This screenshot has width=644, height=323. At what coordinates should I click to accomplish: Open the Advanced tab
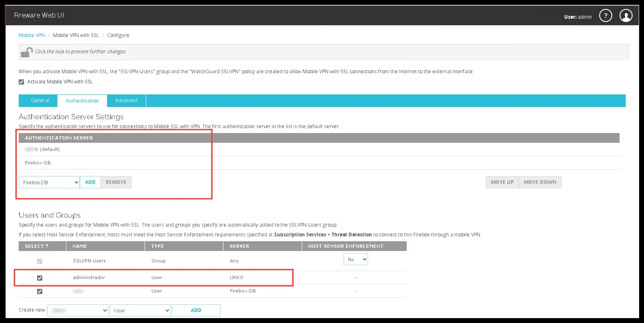point(126,100)
